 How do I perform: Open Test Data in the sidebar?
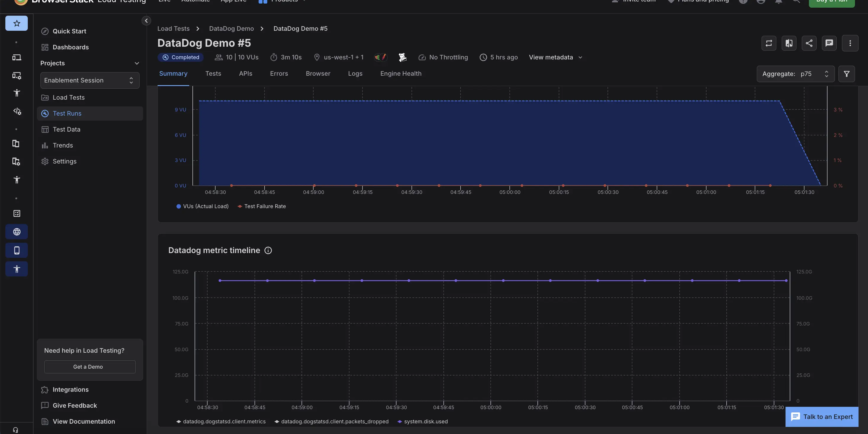coord(90,129)
